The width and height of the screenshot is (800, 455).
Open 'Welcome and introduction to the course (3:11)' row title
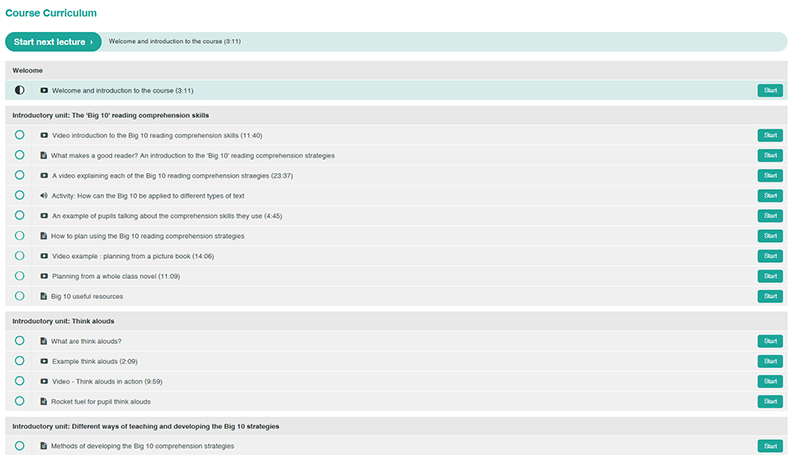(122, 91)
